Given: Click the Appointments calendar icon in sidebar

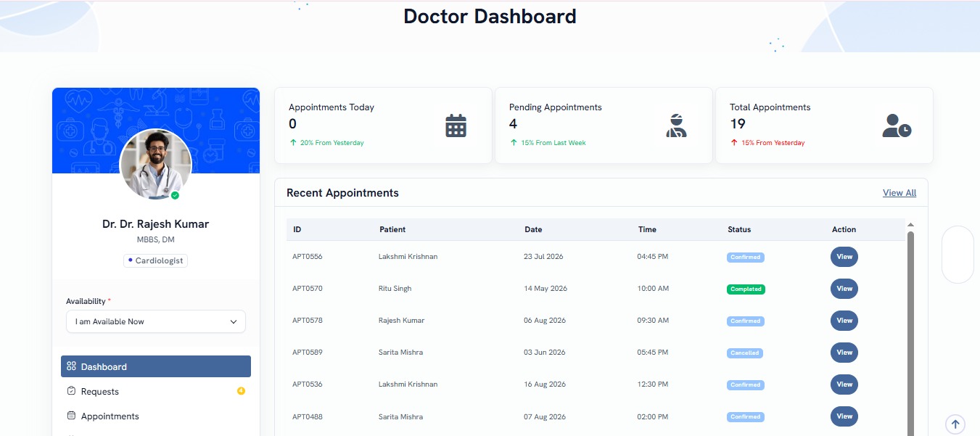Looking at the screenshot, I should pos(71,416).
